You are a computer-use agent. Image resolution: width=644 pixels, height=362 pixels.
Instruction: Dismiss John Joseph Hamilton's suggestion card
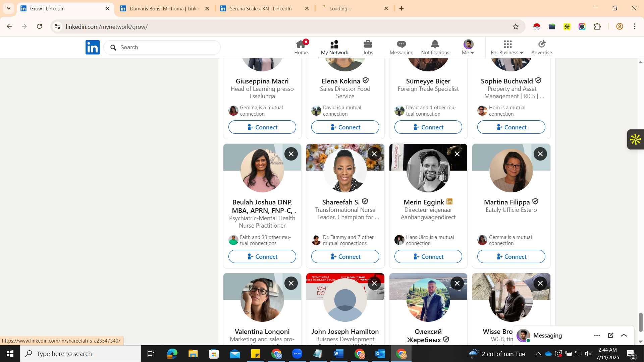[374, 283]
